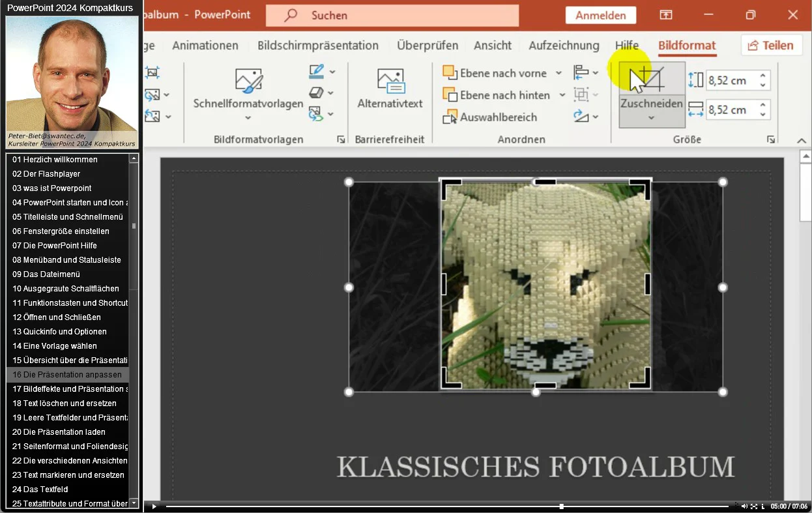Click the picture effects (Bildeffekte) icon
This screenshot has width=812, height=513.
317,93
